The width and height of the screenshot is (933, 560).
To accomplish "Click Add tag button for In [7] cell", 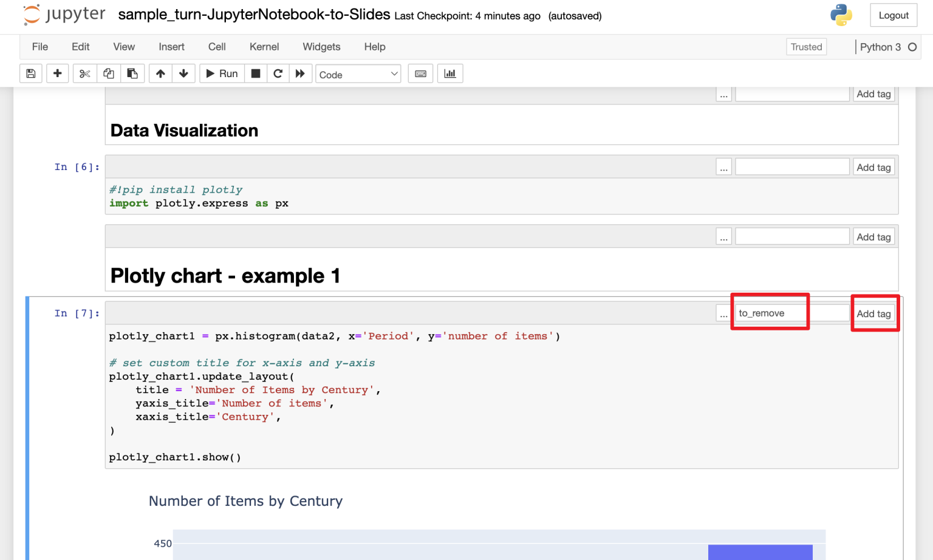I will 873,313.
